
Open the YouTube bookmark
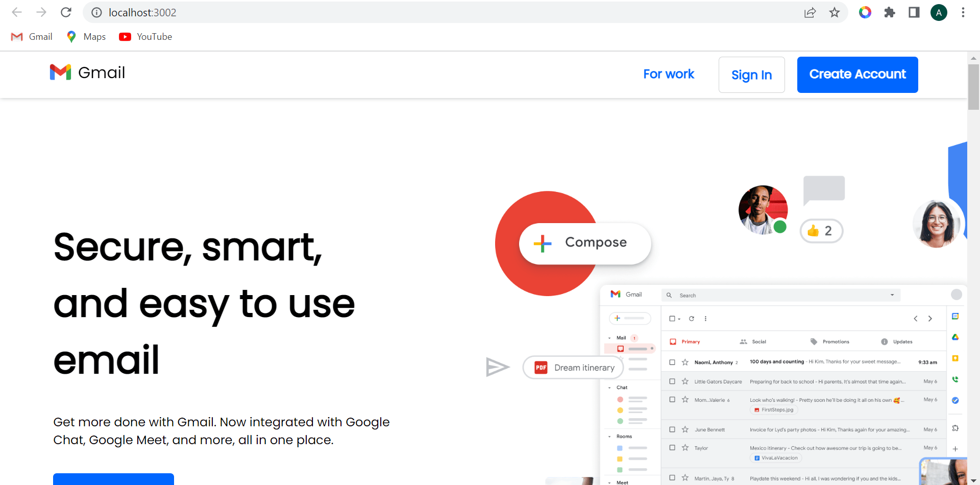point(145,37)
